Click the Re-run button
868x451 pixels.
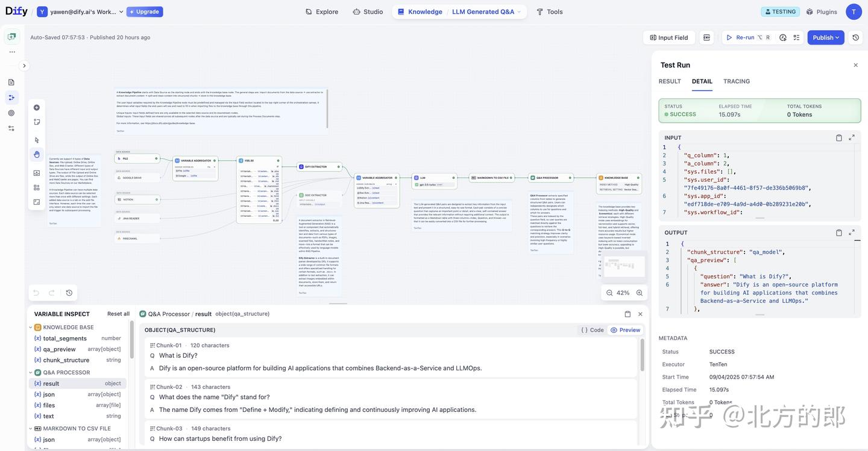(748, 37)
